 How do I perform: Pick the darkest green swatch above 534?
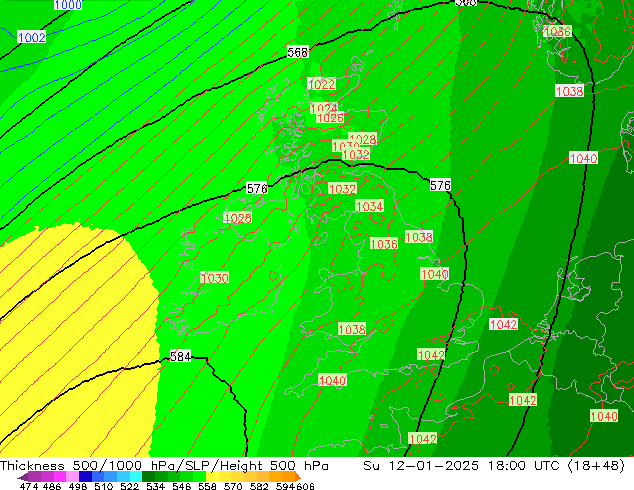click(x=148, y=476)
